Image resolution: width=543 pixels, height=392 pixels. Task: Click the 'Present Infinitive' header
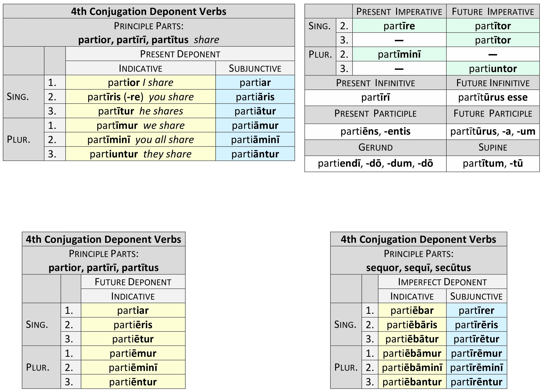375,83
